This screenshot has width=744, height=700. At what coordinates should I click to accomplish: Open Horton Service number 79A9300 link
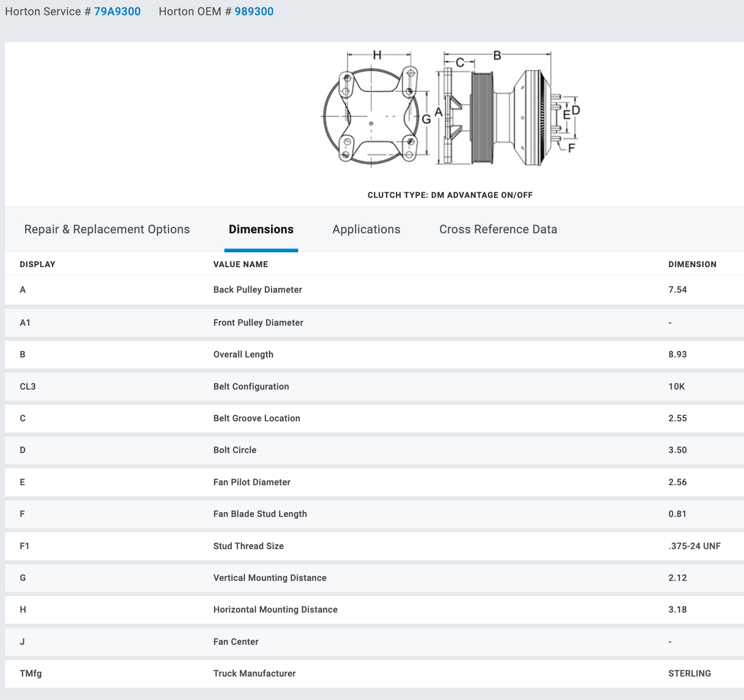[x=117, y=12]
